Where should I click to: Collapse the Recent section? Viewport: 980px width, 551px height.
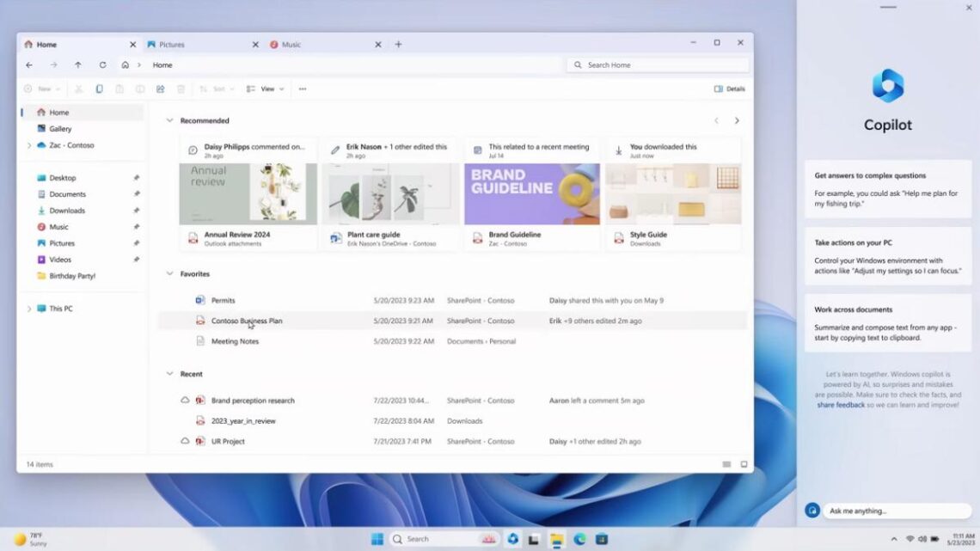point(169,374)
